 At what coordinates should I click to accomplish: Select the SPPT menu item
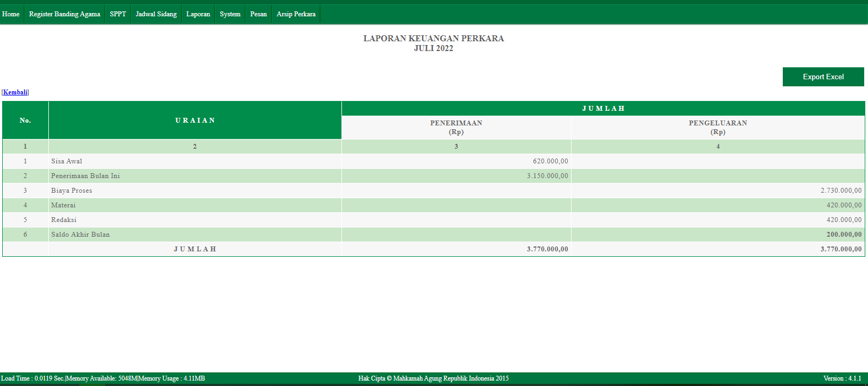[x=118, y=14]
